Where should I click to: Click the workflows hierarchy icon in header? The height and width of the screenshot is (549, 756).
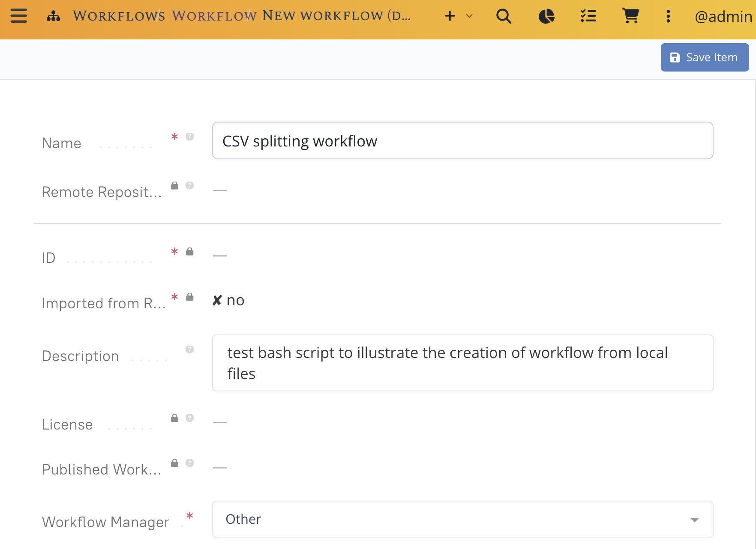coord(54,17)
